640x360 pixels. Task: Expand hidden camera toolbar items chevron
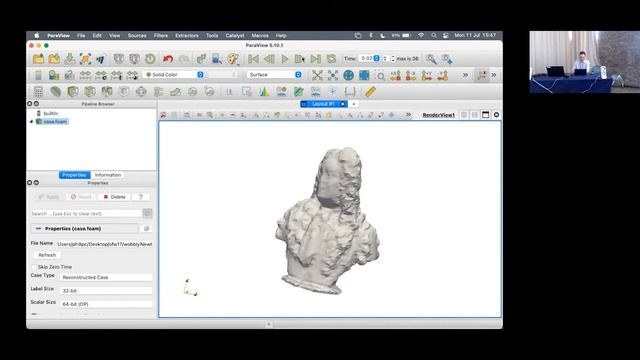pyautogui.click(x=465, y=75)
